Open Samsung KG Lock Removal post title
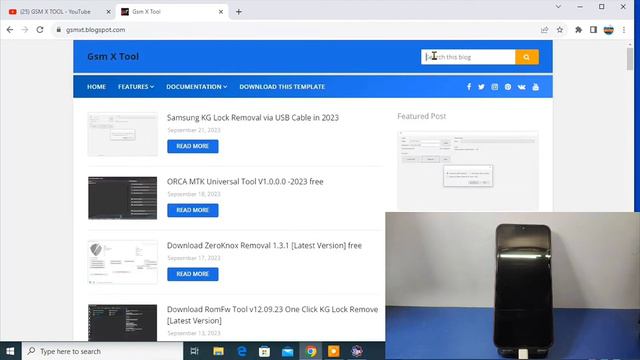This screenshot has width=640, height=360. click(x=253, y=118)
